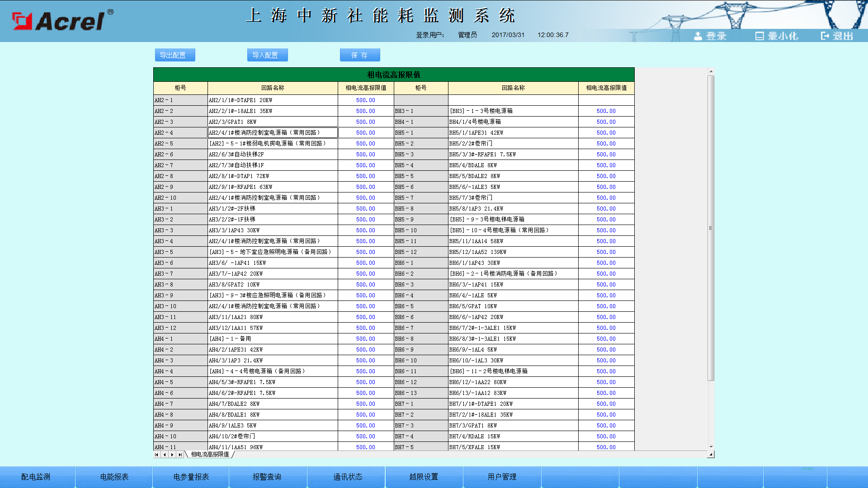
Task: Select limit value cell for AH2-1
Action: tap(365, 100)
